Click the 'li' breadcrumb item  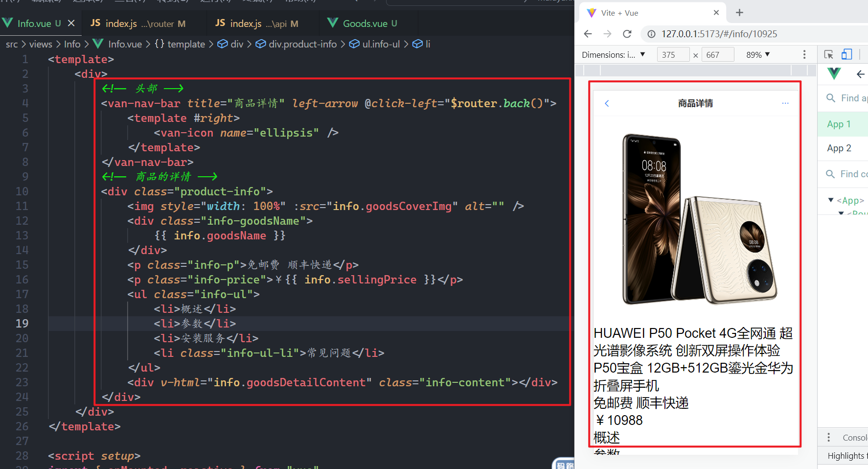point(428,44)
